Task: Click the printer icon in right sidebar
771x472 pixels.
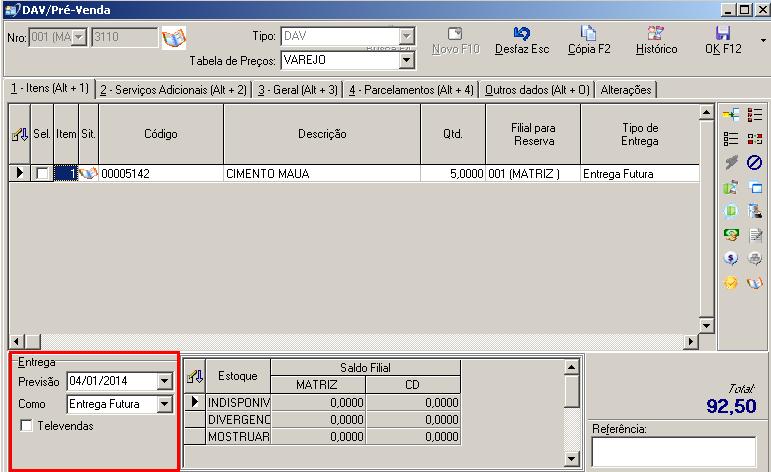Action: [x=755, y=259]
